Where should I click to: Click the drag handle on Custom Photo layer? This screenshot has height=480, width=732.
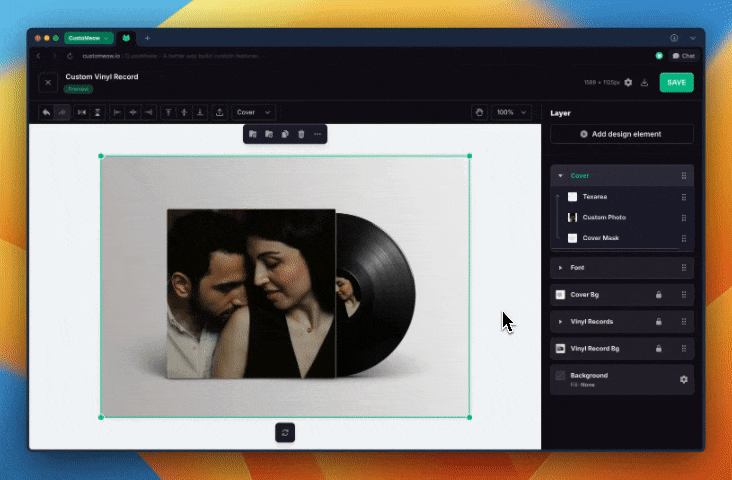(684, 218)
